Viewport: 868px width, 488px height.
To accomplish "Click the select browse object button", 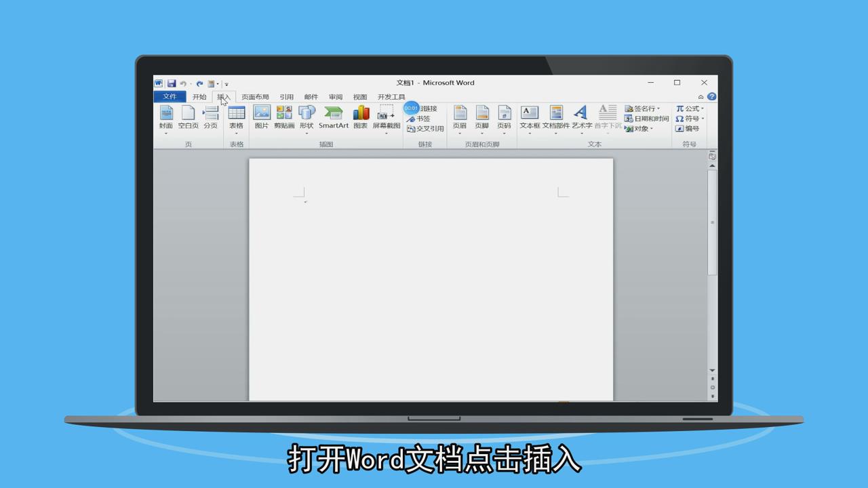I will [x=712, y=388].
